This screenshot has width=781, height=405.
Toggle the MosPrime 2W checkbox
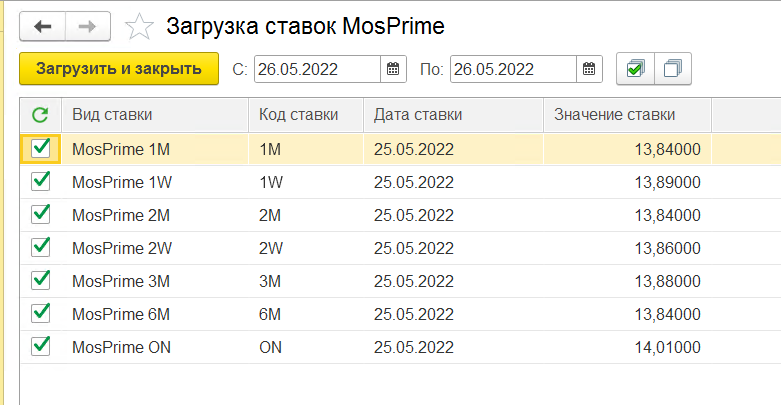pos(41,247)
